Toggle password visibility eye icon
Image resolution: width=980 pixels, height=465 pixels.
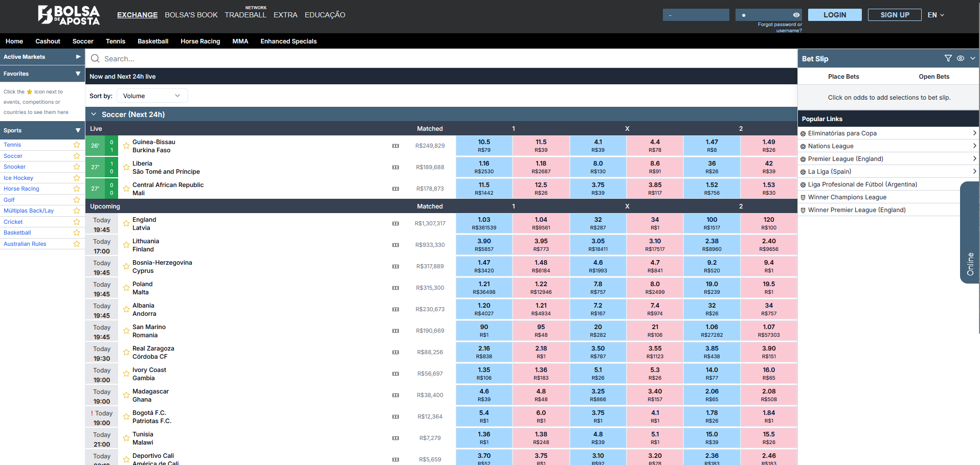tap(796, 15)
